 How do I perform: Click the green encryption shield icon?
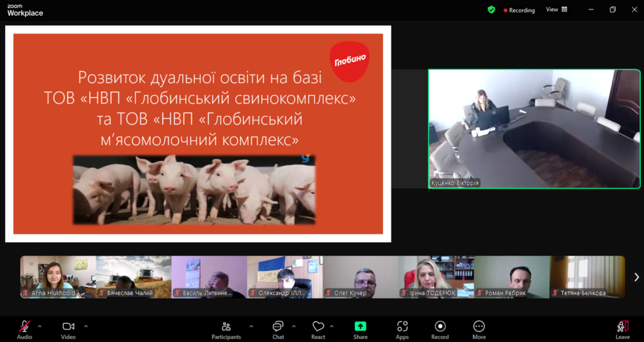(491, 10)
